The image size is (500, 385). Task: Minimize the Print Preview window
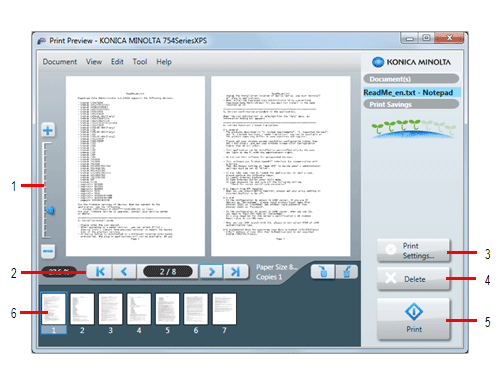[410, 38]
